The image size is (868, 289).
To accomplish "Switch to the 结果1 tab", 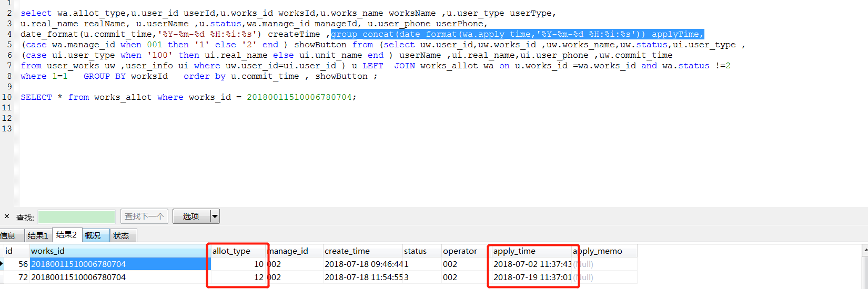I will point(38,235).
